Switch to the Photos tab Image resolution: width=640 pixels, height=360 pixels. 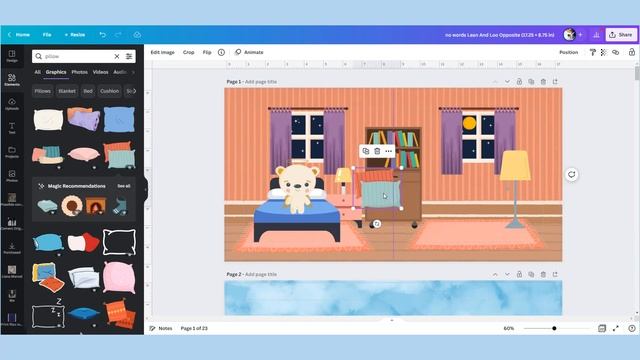[x=80, y=72]
